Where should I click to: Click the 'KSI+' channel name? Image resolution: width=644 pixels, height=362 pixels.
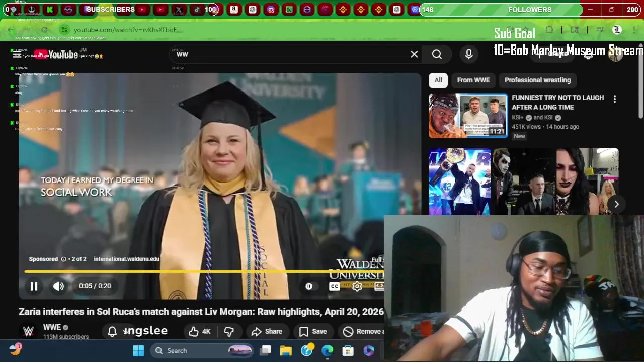[x=518, y=117]
